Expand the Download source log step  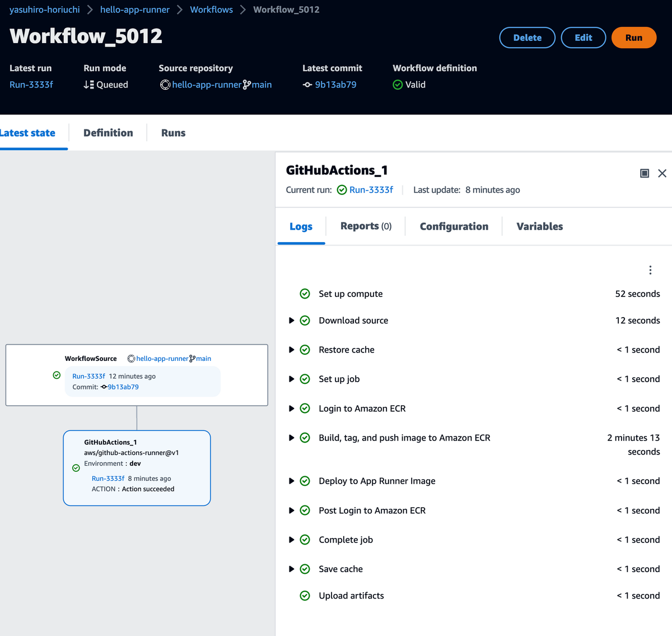pos(291,321)
